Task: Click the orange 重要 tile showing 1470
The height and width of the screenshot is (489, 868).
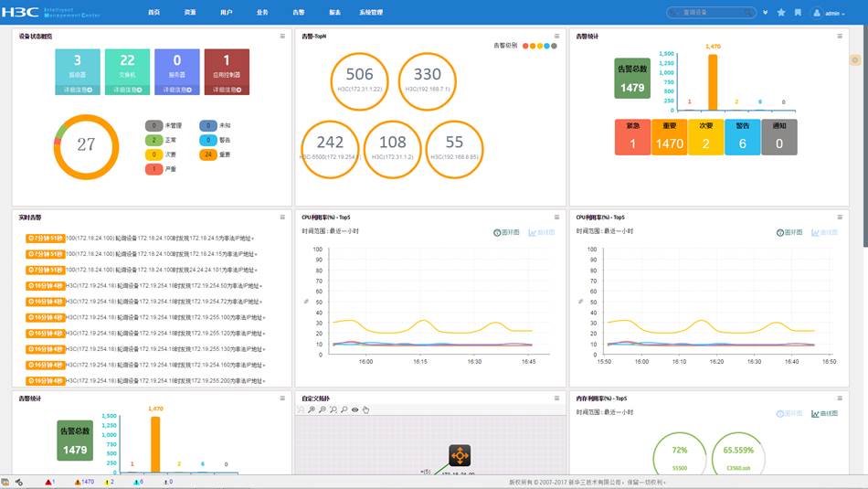Action: 669,137
